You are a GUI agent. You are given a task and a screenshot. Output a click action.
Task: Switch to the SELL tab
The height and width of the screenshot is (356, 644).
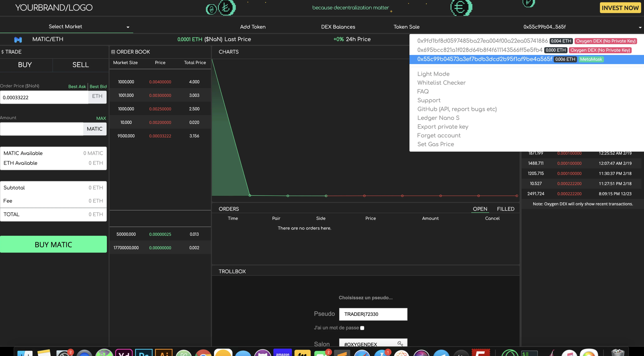click(x=80, y=65)
